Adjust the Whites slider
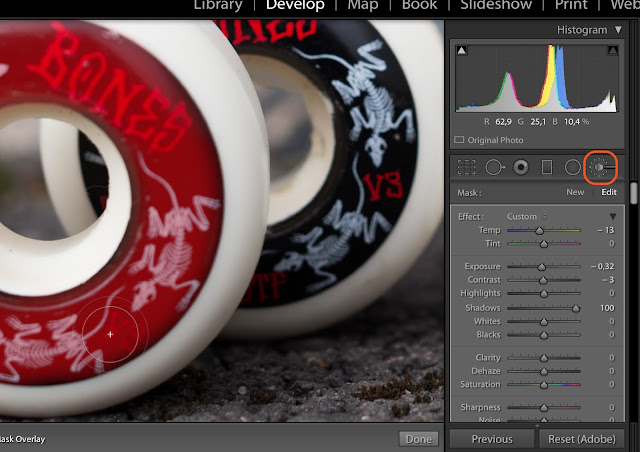 tap(544, 322)
